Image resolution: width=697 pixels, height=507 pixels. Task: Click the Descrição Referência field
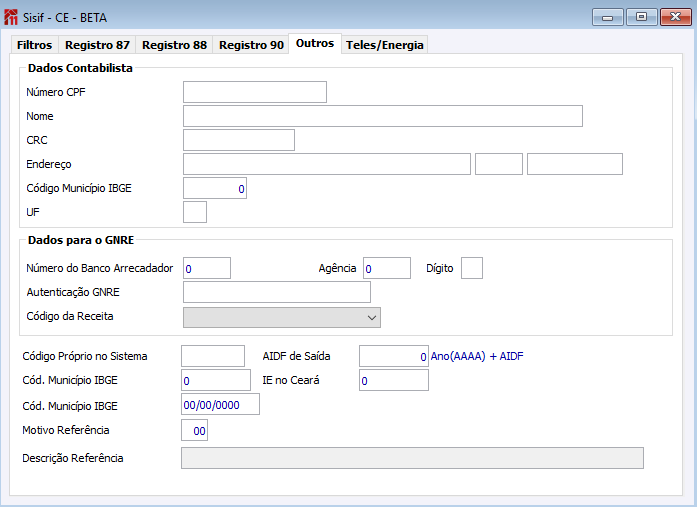click(412, 458)
